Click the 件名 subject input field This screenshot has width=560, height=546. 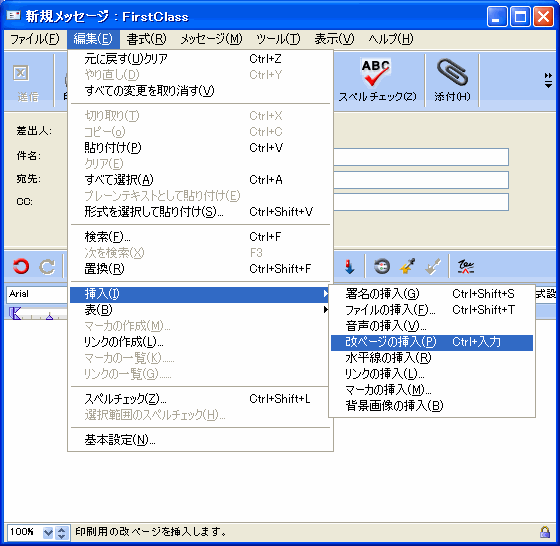coord(421,157)
